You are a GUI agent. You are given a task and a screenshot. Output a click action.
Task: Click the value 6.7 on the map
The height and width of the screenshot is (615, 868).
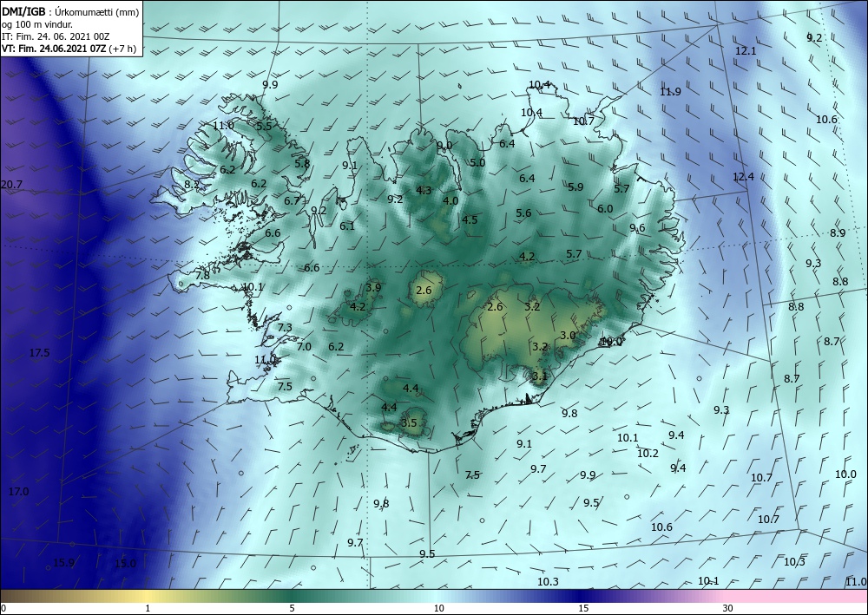[x=292, y=201]
